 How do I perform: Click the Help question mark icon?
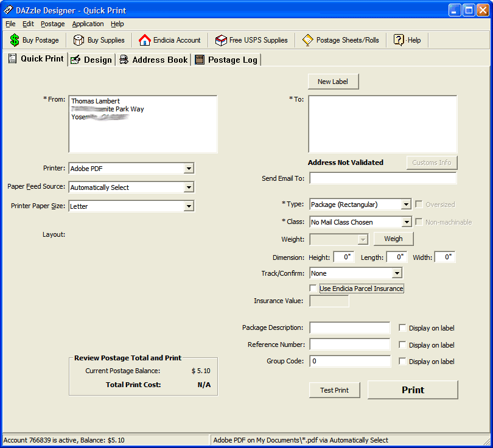(399, 40)
